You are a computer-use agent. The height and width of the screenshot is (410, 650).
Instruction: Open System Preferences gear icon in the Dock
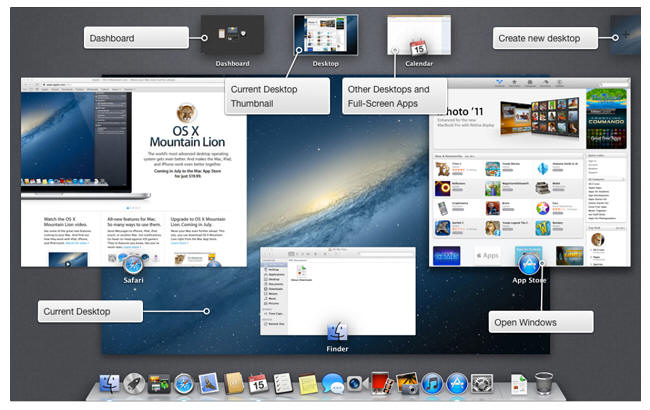(x=482, y=383)
